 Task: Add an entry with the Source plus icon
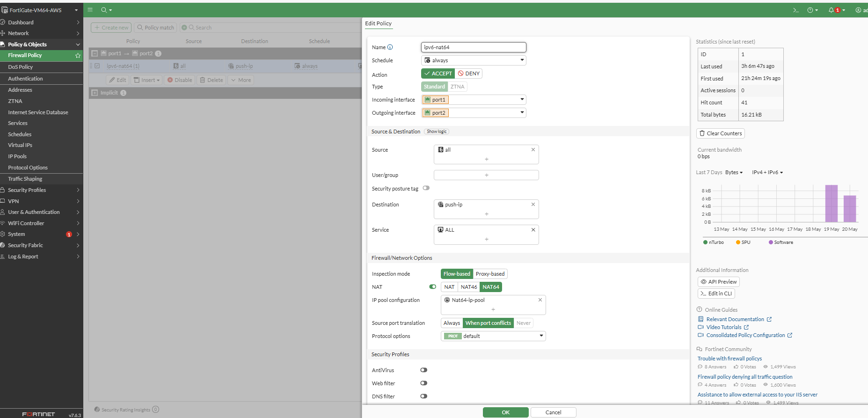[487, 159]
